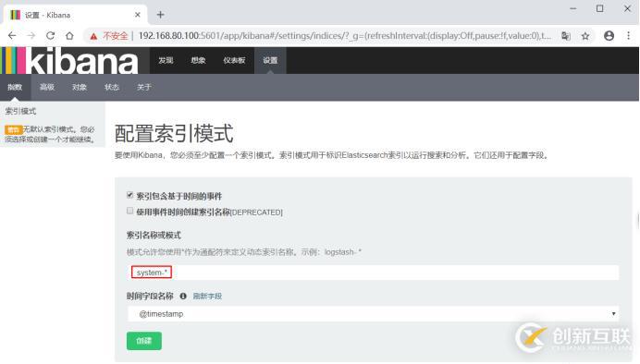
Task: Reload the page with refresh icon
Action: [x=50, y=36]
